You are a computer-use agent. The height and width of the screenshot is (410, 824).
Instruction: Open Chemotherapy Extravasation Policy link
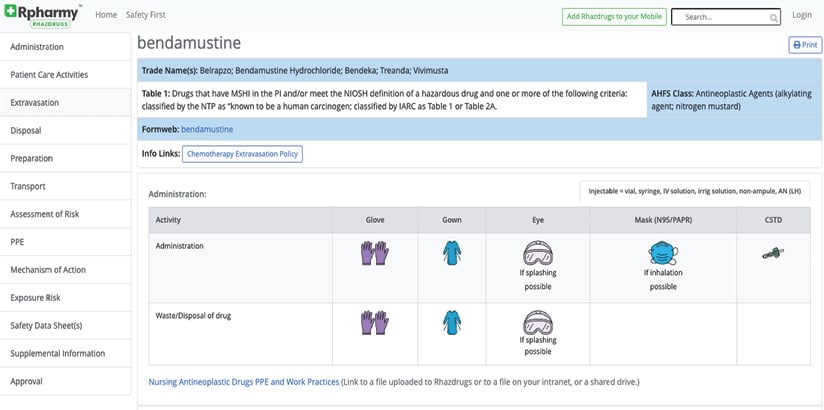pyautogui.click(x=242, y=154)
